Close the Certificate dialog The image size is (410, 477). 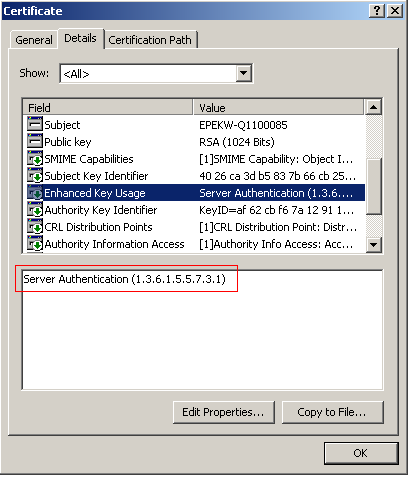point(395,11)
